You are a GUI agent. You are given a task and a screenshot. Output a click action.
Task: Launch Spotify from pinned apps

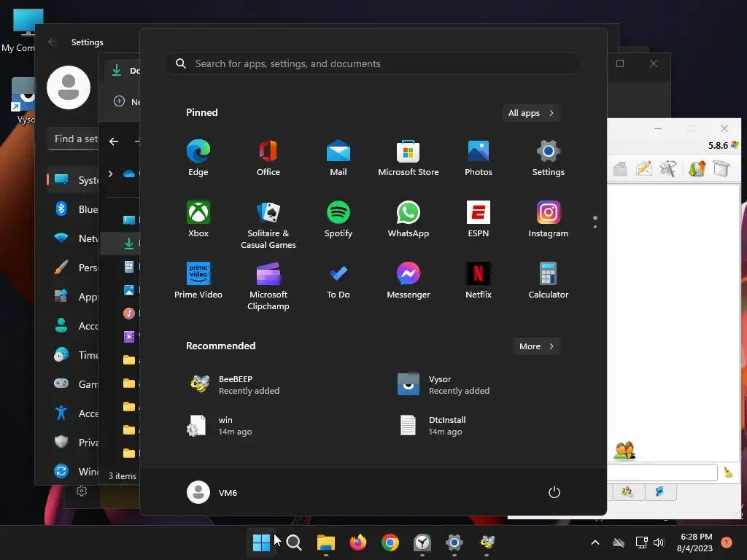coord(338,219)
